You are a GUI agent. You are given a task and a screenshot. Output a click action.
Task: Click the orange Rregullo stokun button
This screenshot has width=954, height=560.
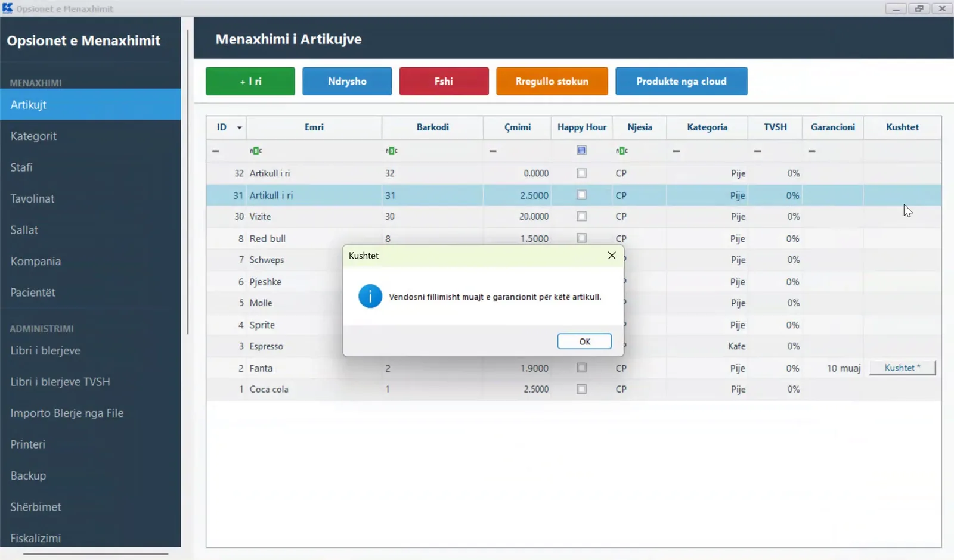pos(552,81)
